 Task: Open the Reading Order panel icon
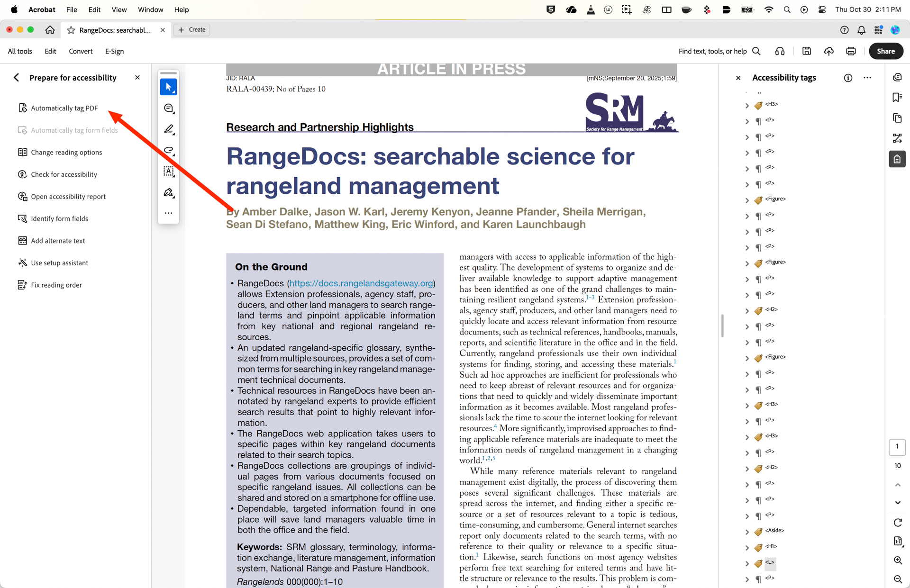[897, 138]
